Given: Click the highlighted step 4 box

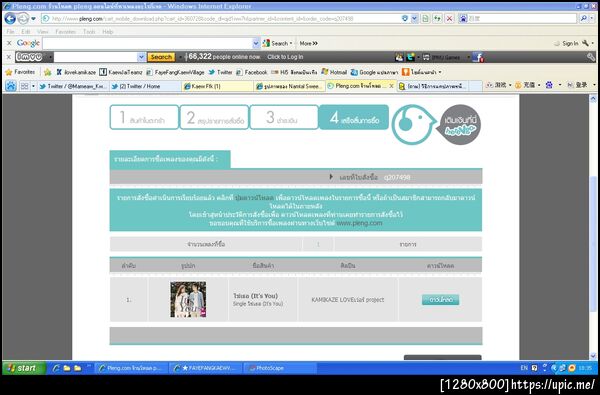Looking at the screenshot, I should click(354, 117).
